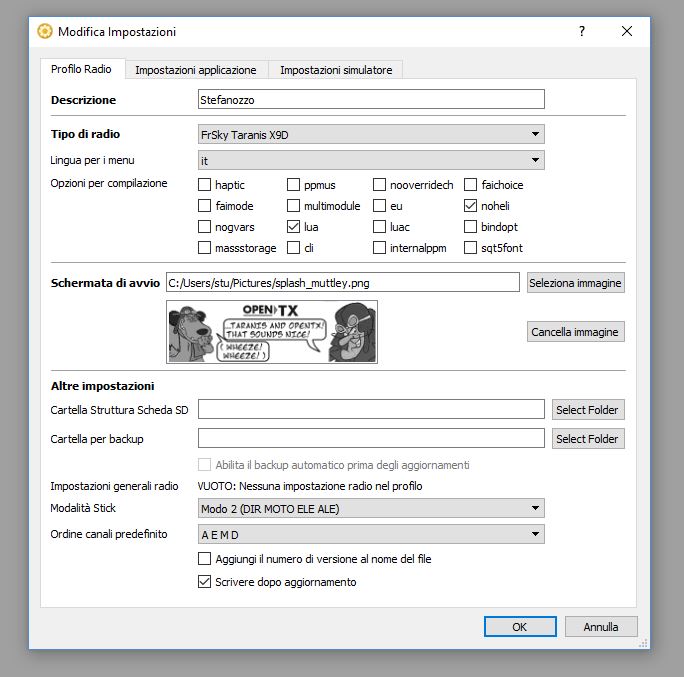Viewport: 684px width, 677px height.
Task: Click the OpenTX app icon in title bar
Action: pos(45,31)
